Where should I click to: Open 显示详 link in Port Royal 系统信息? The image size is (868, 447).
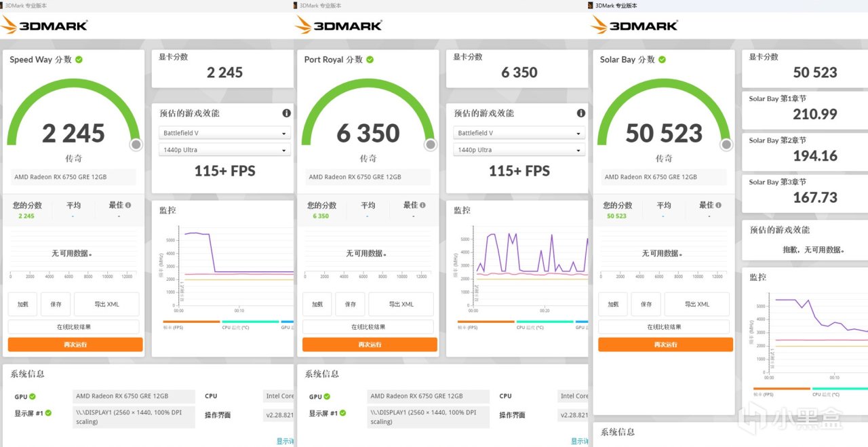pos(580,441)
